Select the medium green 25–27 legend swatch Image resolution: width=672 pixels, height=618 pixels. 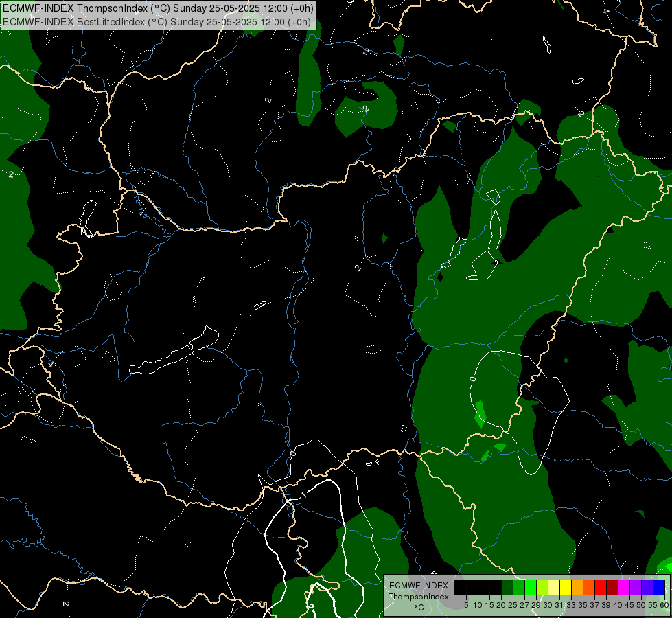click(518, 587)
